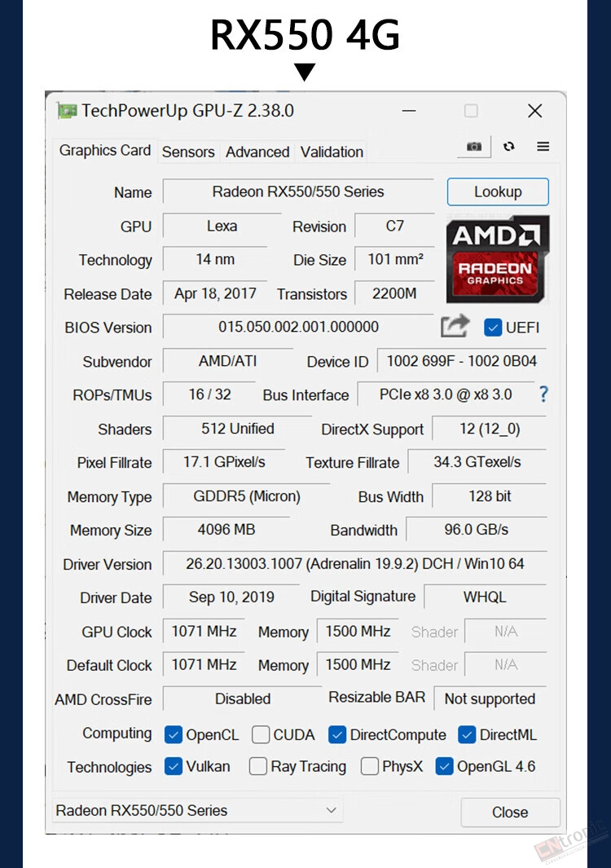The width and height of the screenshot is (611, 868).
Task: Open the hamburger menu icon
Action: pyautogui.click(x=543, y=146)
